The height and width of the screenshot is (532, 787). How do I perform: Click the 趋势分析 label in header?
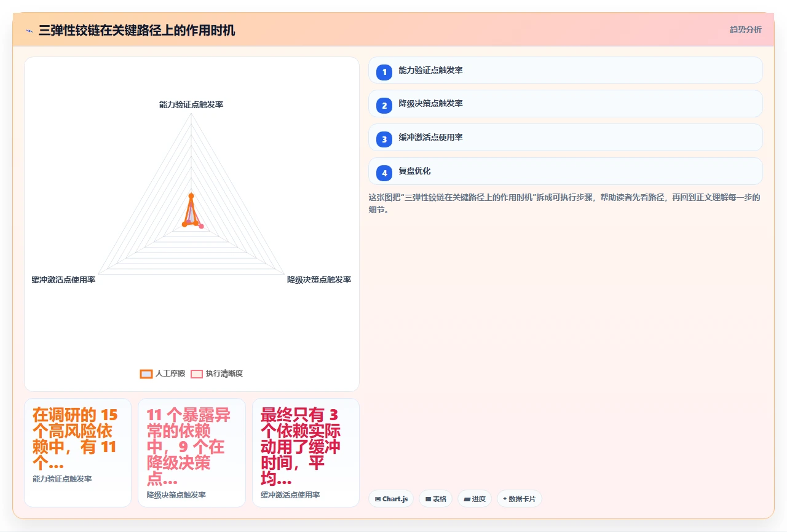pyautogui.click(x=745, y=29)
